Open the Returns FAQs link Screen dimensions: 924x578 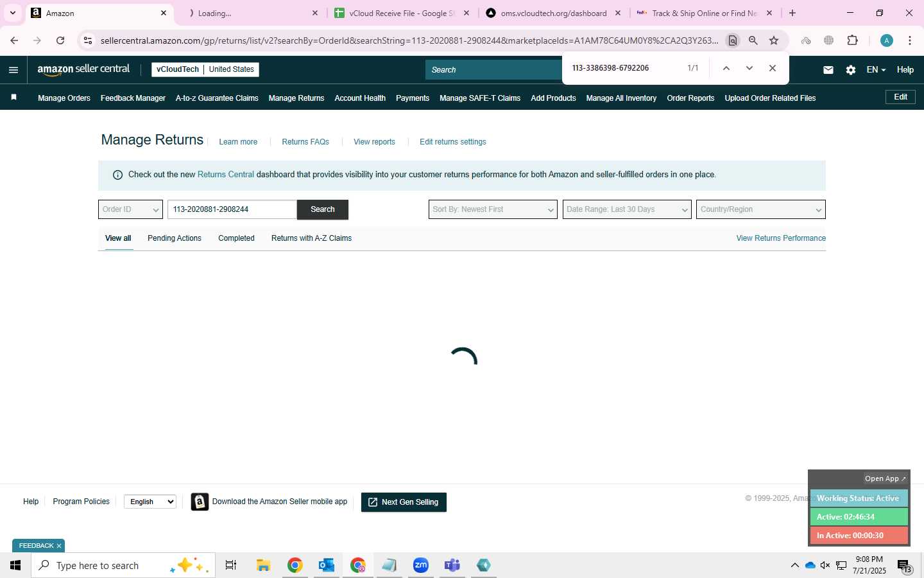[x=305, y=142]
